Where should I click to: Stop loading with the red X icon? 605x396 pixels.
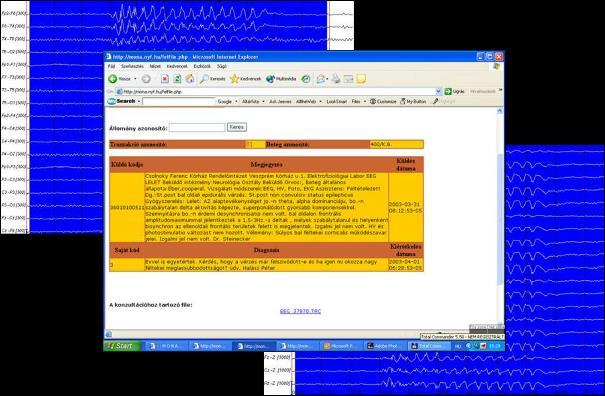165,79
